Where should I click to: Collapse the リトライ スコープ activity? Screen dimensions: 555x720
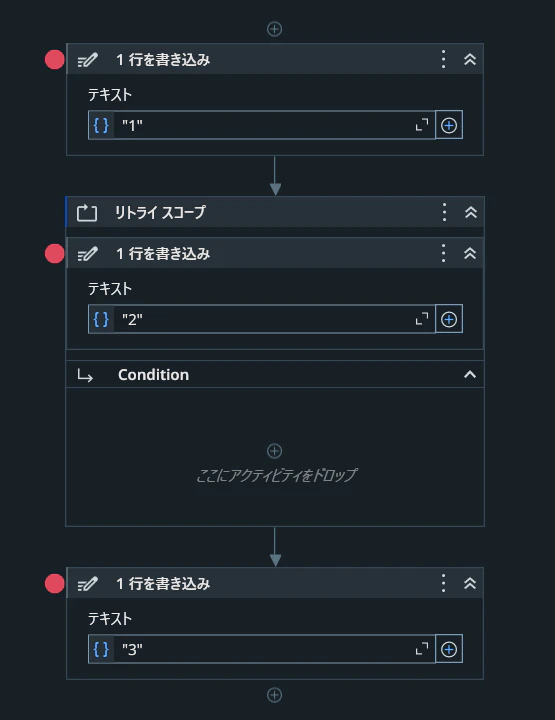(471, 212)
